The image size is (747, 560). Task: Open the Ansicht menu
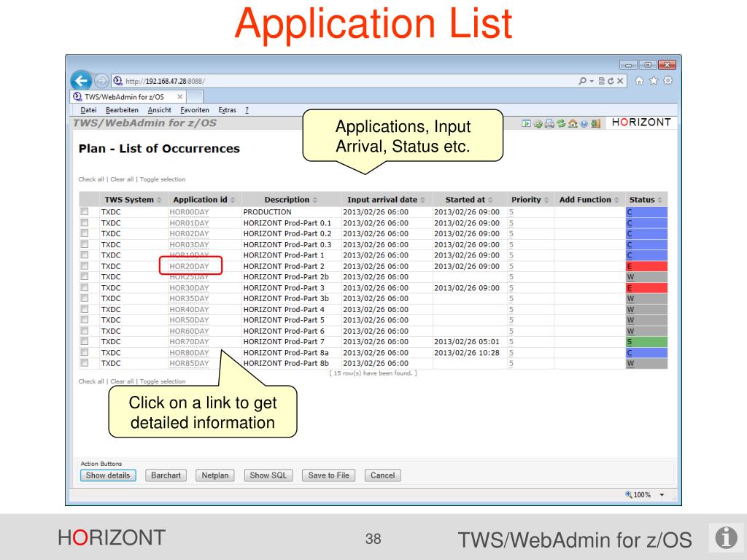coord(160,110)
